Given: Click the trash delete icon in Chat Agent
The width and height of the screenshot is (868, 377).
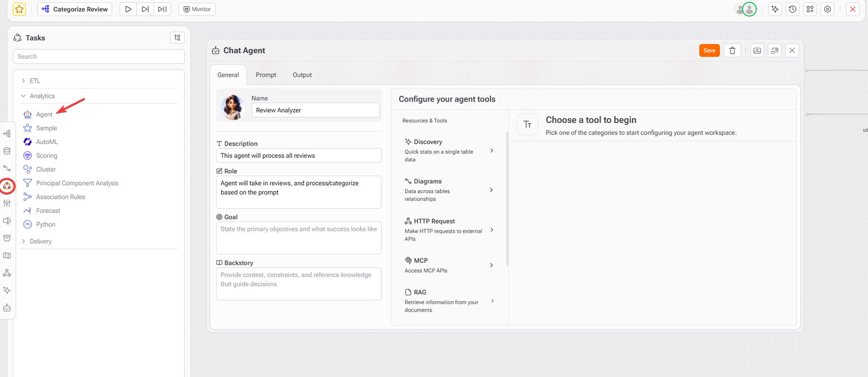Looking at the screenshot, I should click(x=732, y=51).
